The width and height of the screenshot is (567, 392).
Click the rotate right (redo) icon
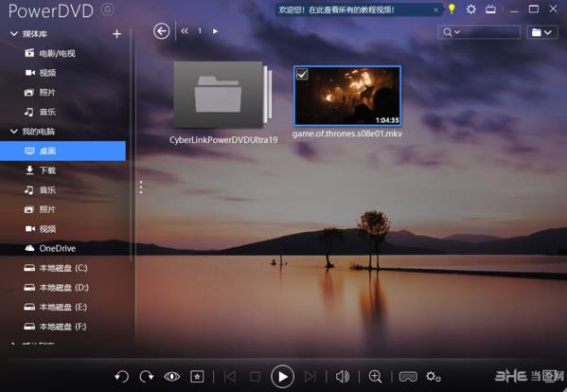pyautogui.click(x=147, y=377)
